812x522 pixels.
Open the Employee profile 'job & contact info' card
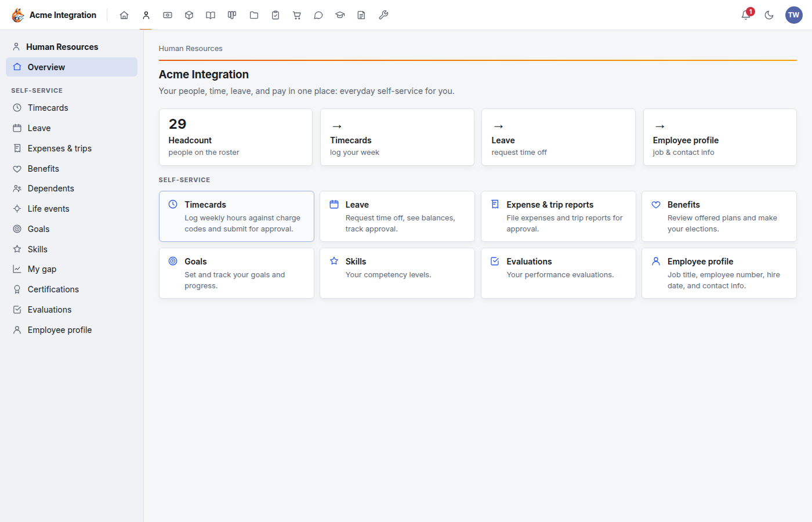[x=720, y=137]
